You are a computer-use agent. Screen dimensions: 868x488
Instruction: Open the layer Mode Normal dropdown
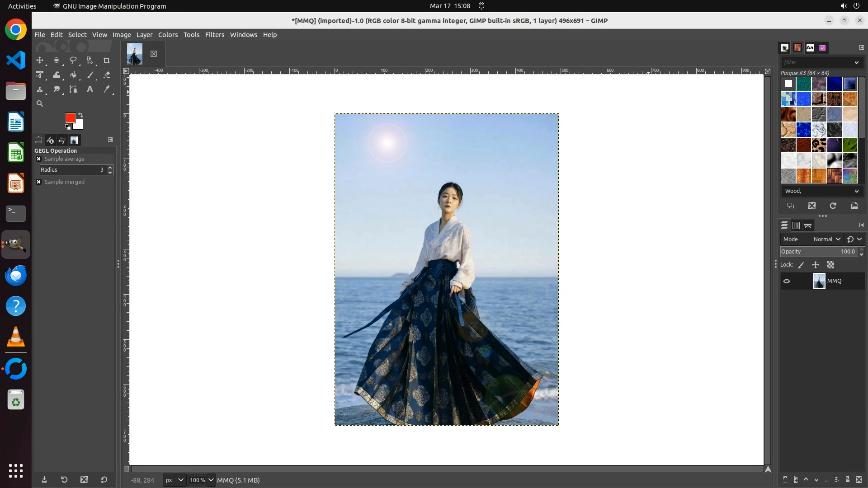coord(826,239)
